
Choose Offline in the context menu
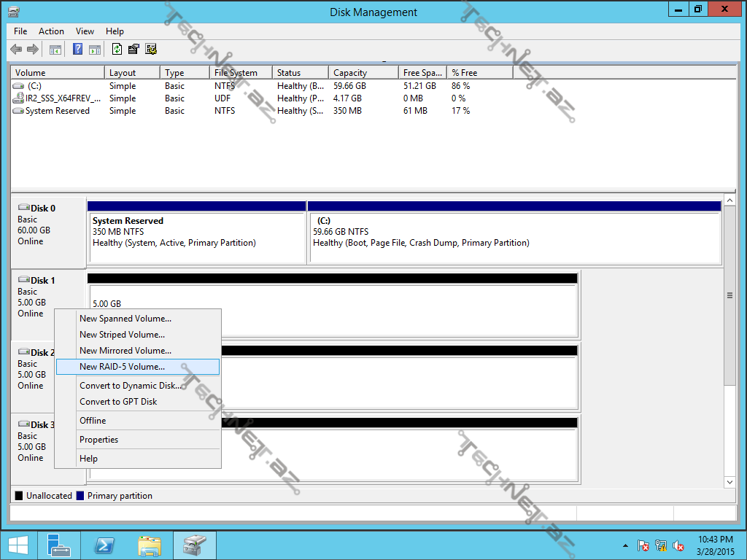pos(93,421)
